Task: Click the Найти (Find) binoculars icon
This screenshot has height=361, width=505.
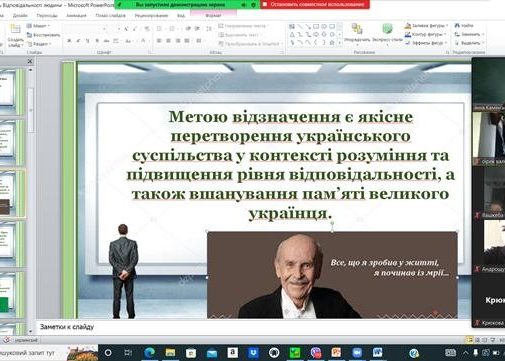Action: tap(457, 26)
